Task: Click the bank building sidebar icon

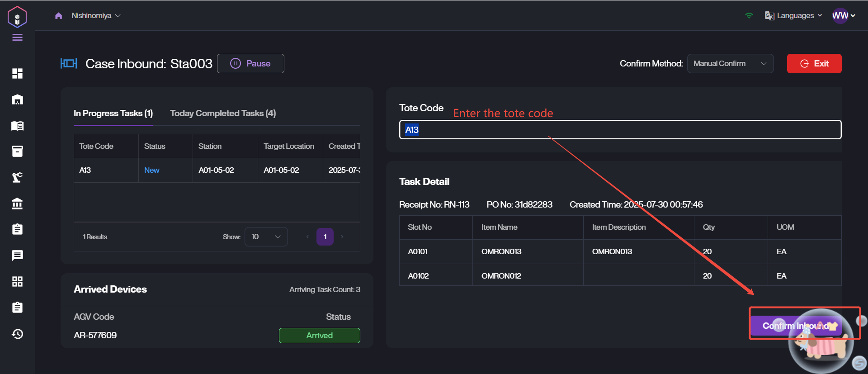Action: click(17, 204)
